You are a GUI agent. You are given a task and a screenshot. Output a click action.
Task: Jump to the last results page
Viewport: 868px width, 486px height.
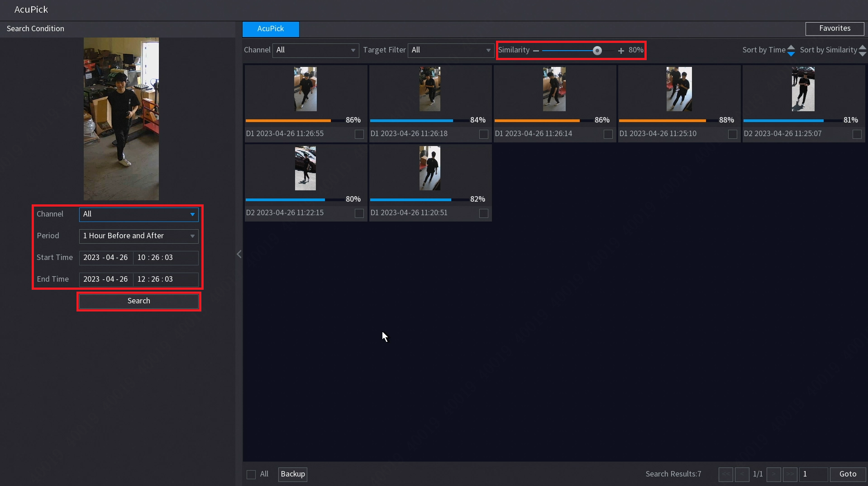pos(790,474)
